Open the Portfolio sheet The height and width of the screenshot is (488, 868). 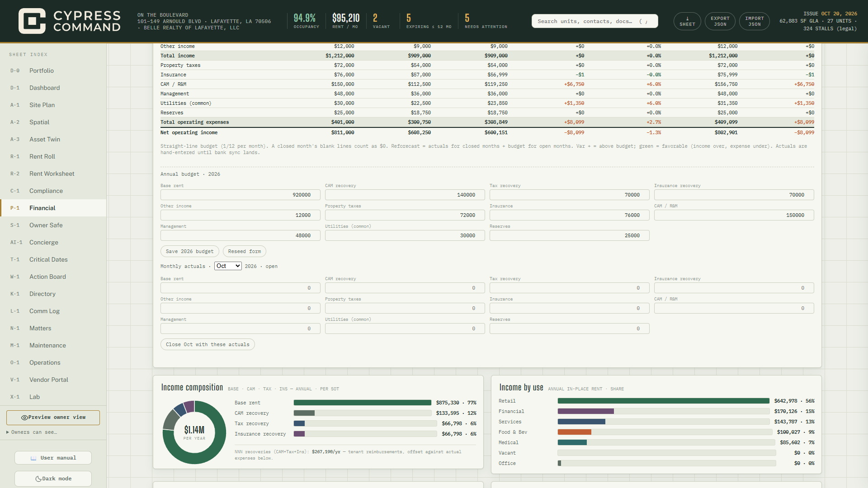coord(53,70)
